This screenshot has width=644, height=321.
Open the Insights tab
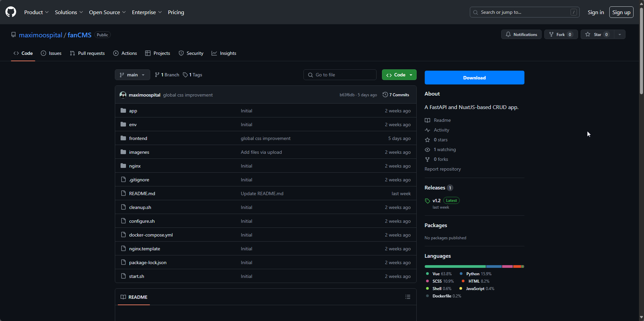click(224, 53)
